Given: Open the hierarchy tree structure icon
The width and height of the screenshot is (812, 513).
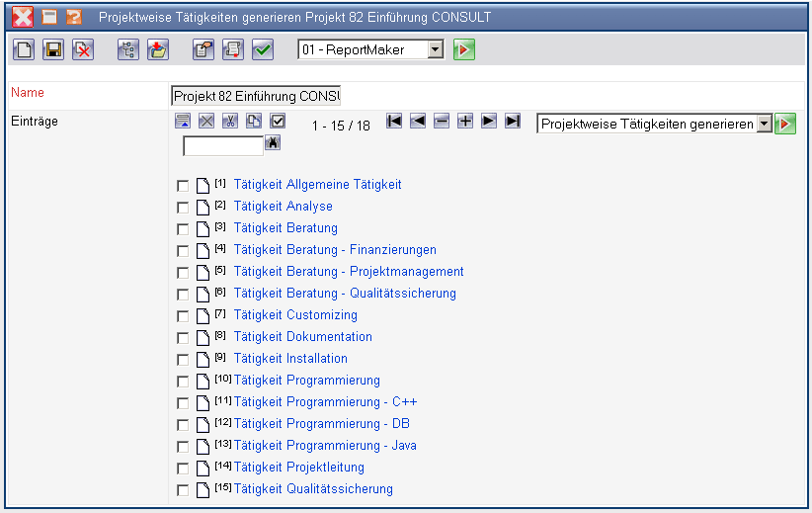Looking at the screenshot, I should pyautogui.click(x=127, y=49).
